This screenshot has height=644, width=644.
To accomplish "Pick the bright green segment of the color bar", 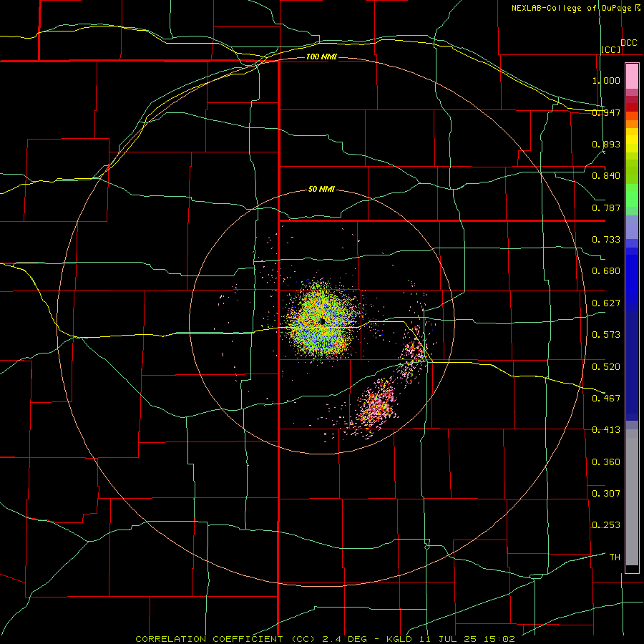I will pos(632,195).
